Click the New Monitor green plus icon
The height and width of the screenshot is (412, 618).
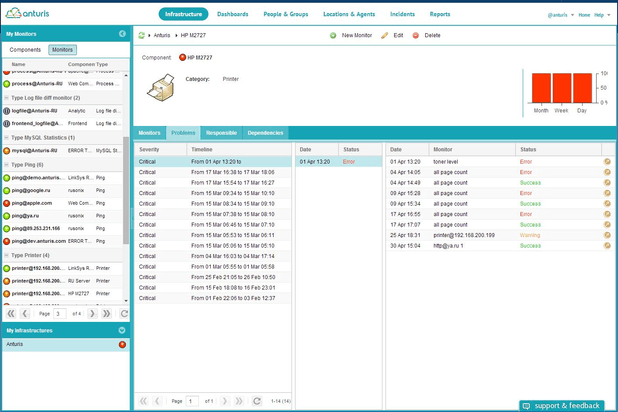click(334, 35)
